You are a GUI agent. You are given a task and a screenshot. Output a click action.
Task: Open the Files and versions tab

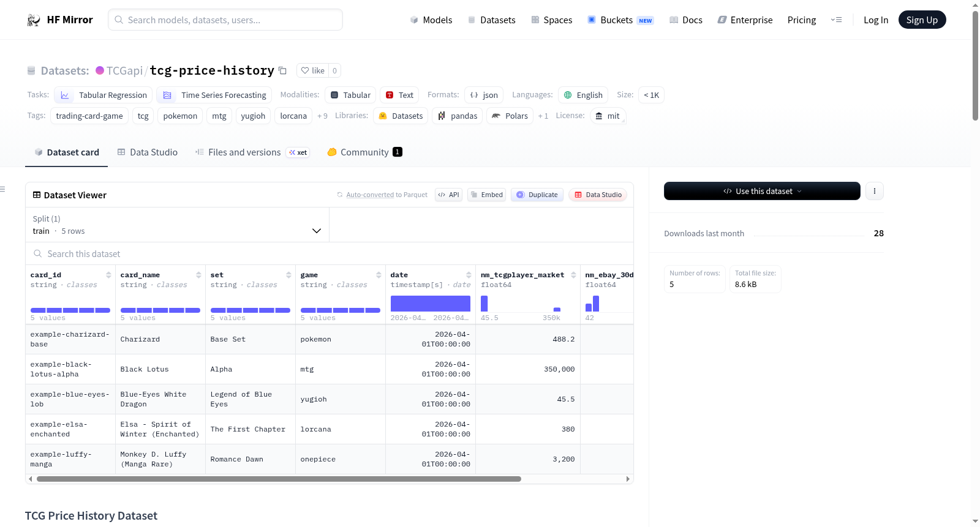click(x=252, y=152)
